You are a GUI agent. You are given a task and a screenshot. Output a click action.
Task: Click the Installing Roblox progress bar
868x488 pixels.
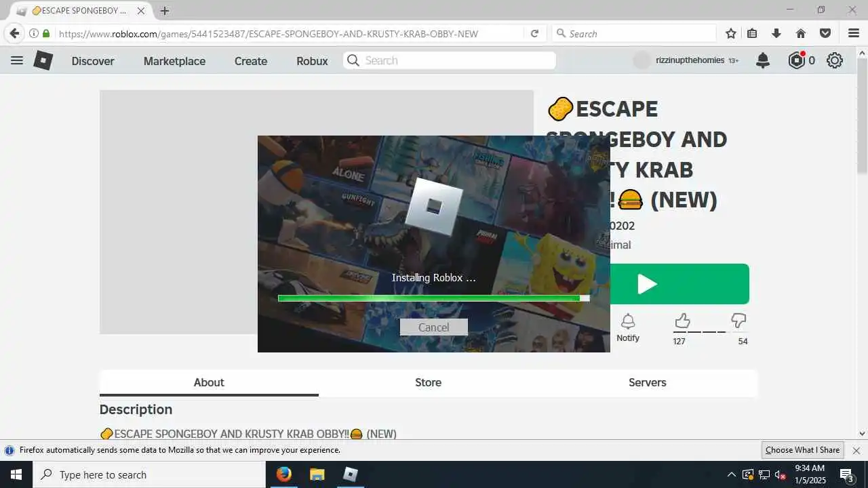pos(434,298)
